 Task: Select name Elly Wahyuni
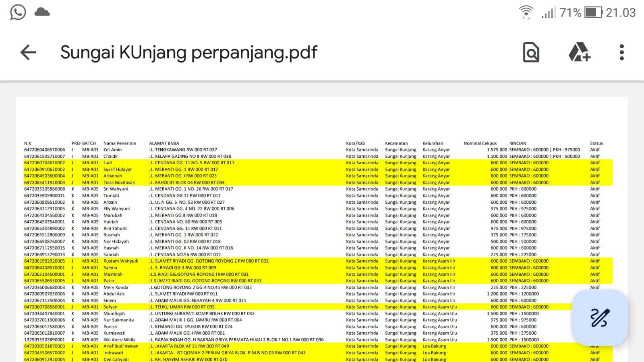(x=116, y=209)
